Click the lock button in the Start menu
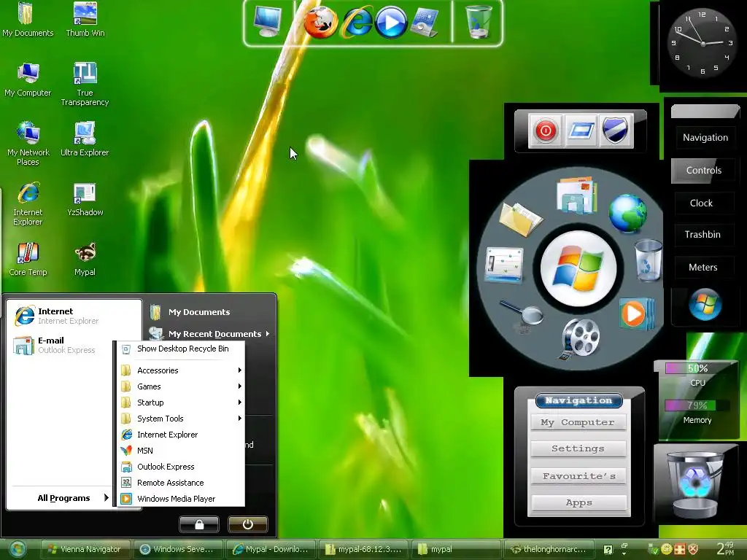Viewport: 747px width, 560px height. pyautogui.click(x=199, y=524)
